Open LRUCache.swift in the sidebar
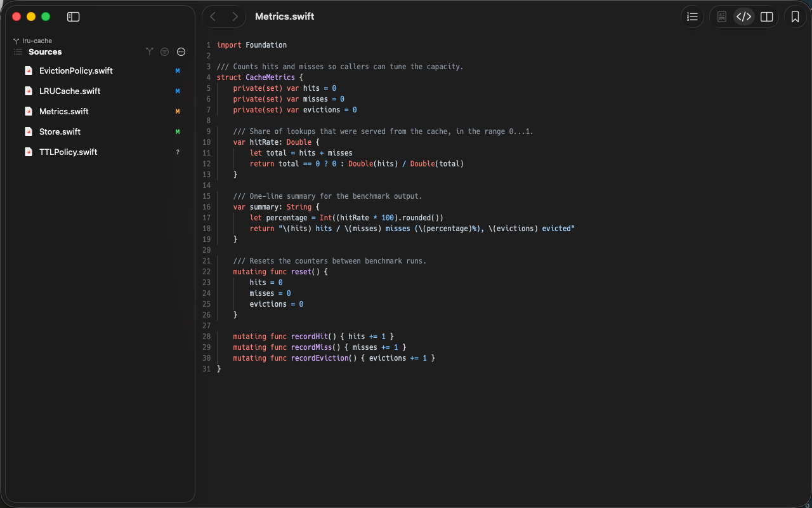812x508 pixels. (101, 91)
